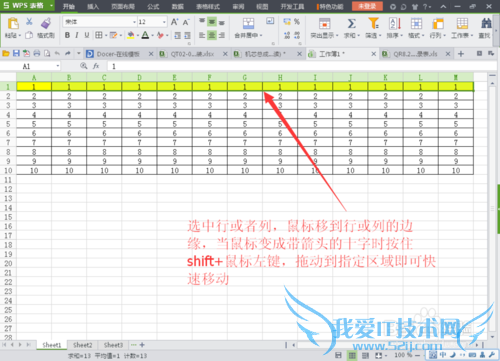This screenshot has height=361, width=500.
Task: Expand the fill color dropdown arrow
Action: pyautogui.click(x=137, y=35)
